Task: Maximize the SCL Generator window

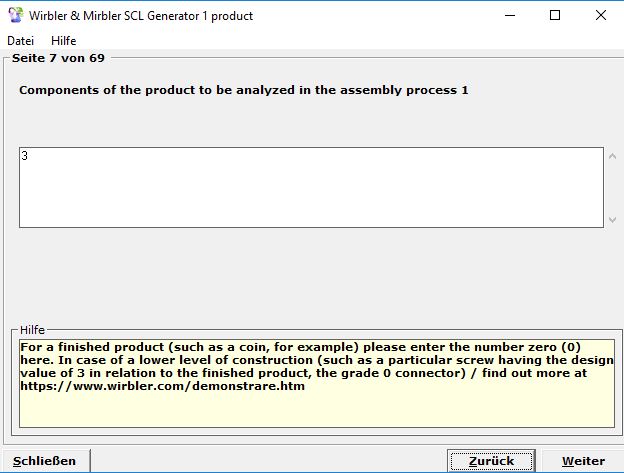Action: point(555,15)
